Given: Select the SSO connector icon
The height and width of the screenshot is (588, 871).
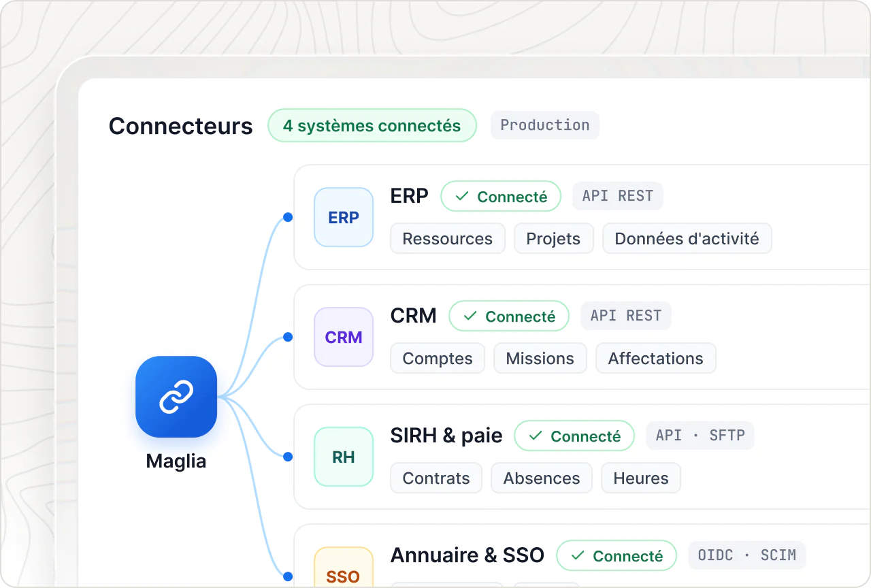Looking at the screenshot, I should 344,568.
